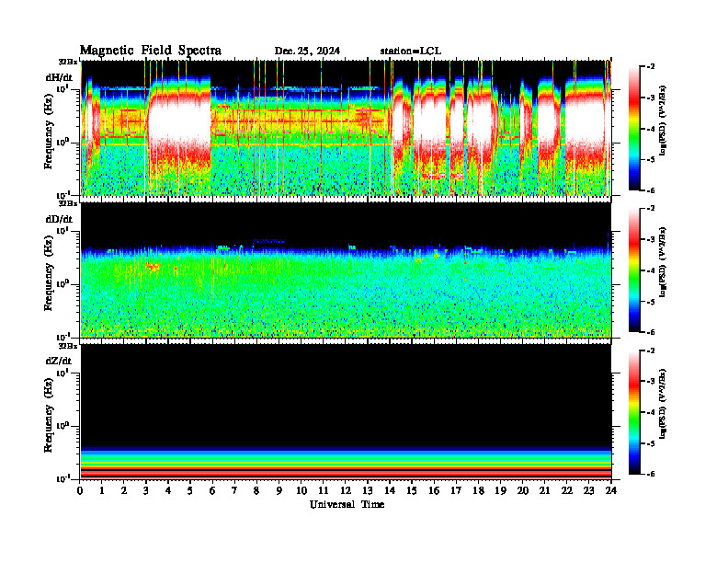728x563 pixels.
Task: Click the dH/dt panel label
Action: pos(59,77)
